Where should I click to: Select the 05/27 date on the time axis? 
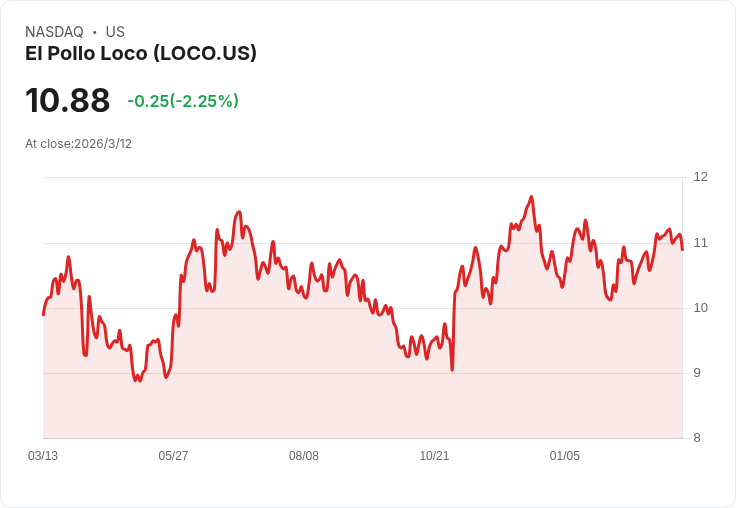point(173,456)
